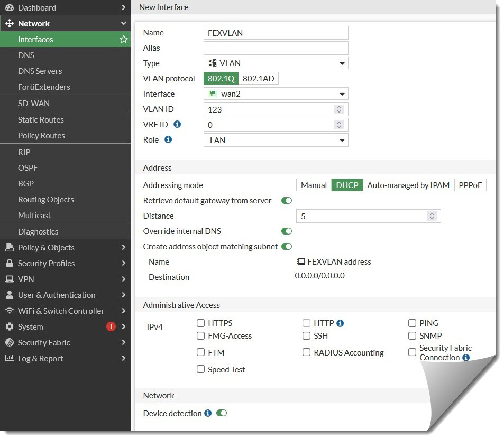This screenshot has height=439, width=504.
Task: Enable HTTPS administrative access
Action: pos(200,323)
